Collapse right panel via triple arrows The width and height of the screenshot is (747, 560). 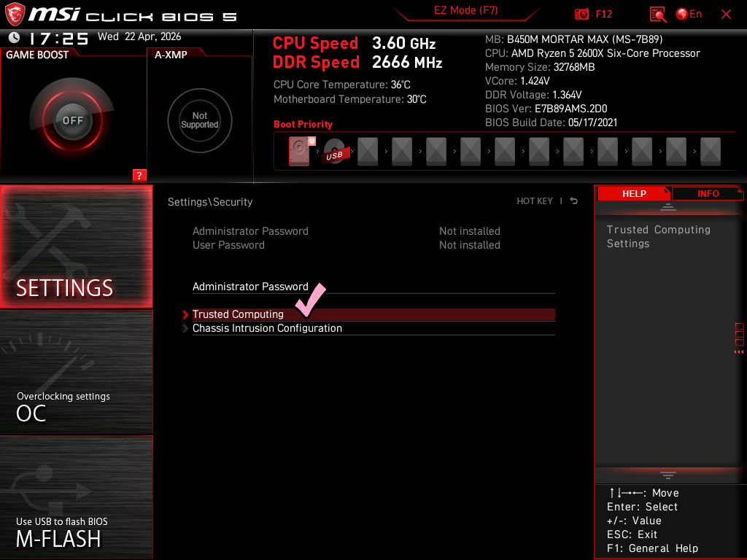coord(738,352)
